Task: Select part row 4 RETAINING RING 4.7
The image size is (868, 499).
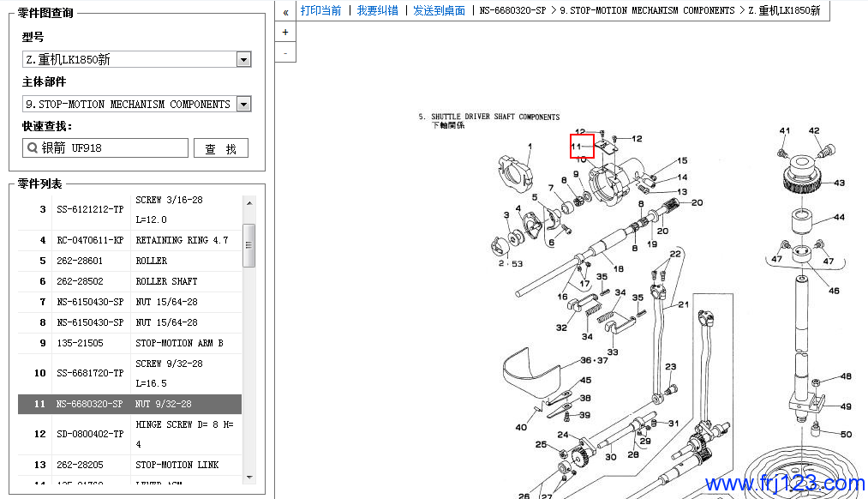Action: coord(129,240)
